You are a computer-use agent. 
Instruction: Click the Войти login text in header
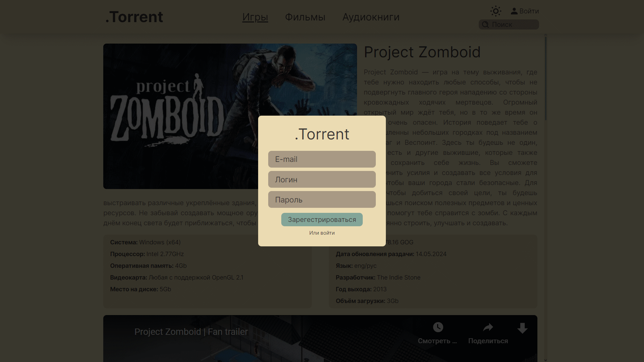point(529,11)
